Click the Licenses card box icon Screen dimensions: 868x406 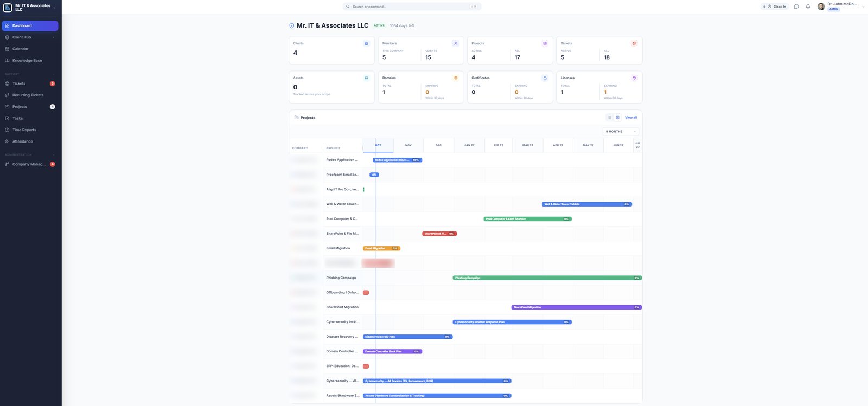click(634, 78)
